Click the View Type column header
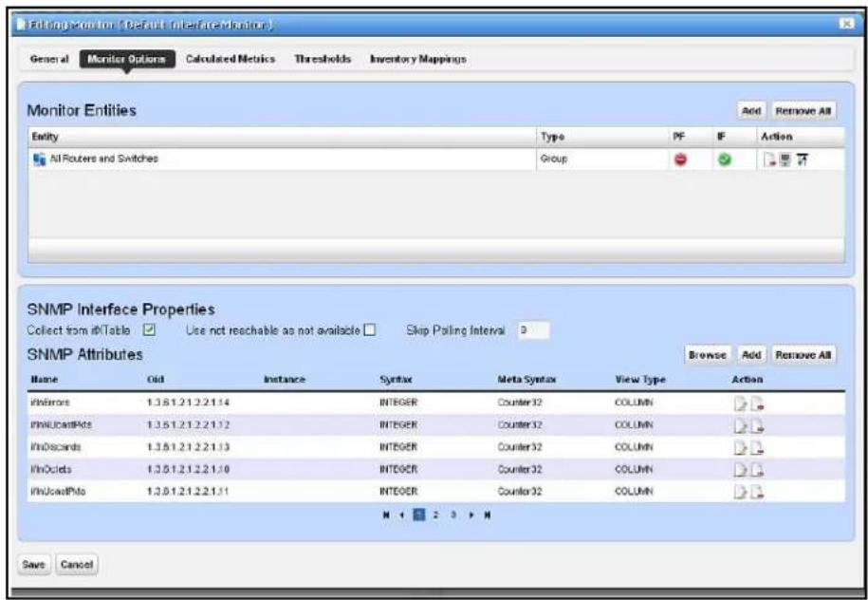This screenshot has width=868, height=600. [640, 380]
